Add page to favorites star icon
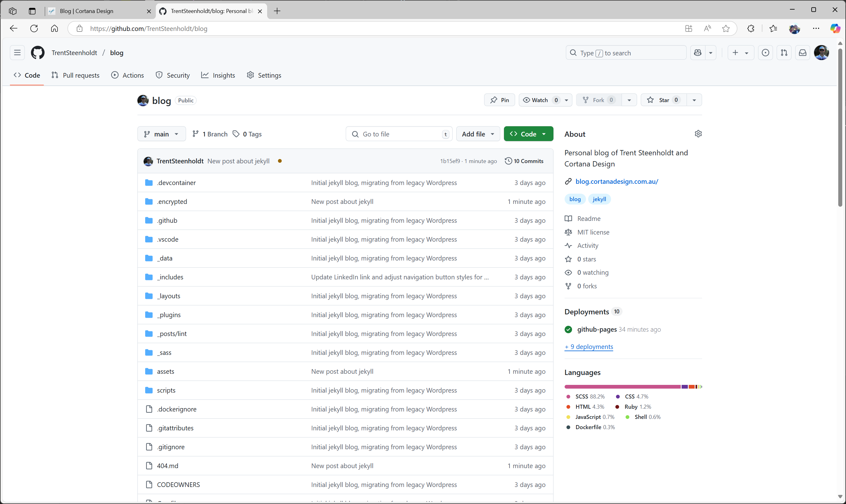The width and height of the screenshot is (846, 504). pos(726,28)
